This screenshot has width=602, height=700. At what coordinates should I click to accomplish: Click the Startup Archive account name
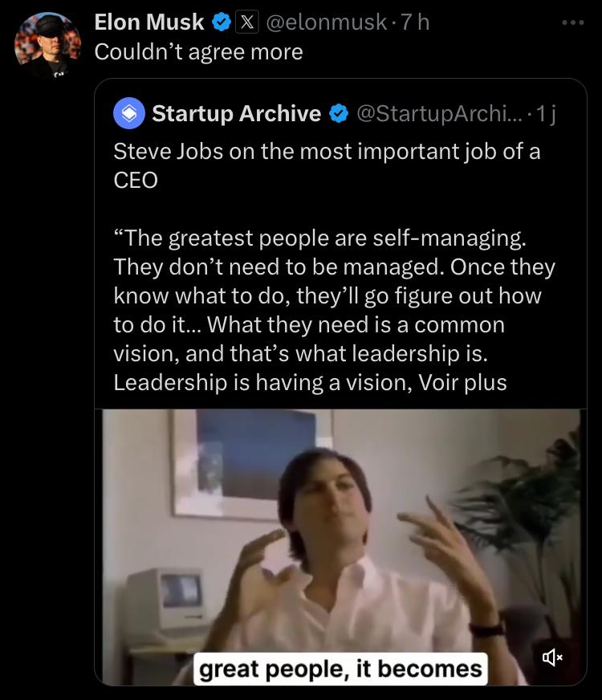coord(237,114)
